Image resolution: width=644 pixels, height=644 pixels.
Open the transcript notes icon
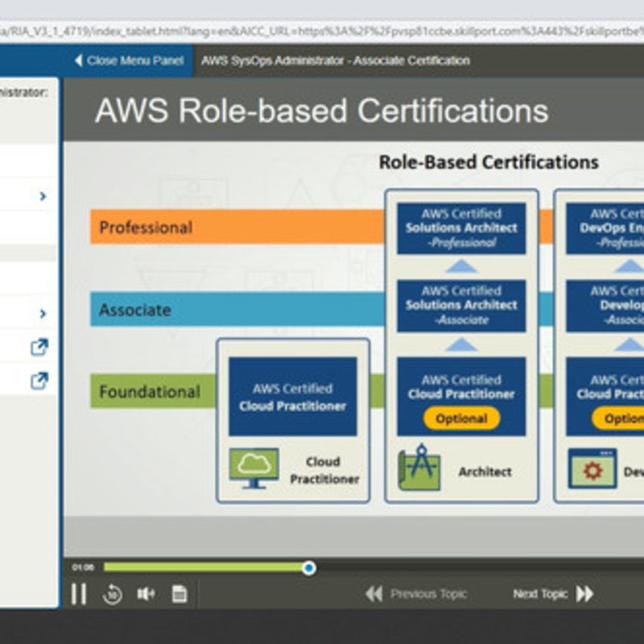[179, 594]
